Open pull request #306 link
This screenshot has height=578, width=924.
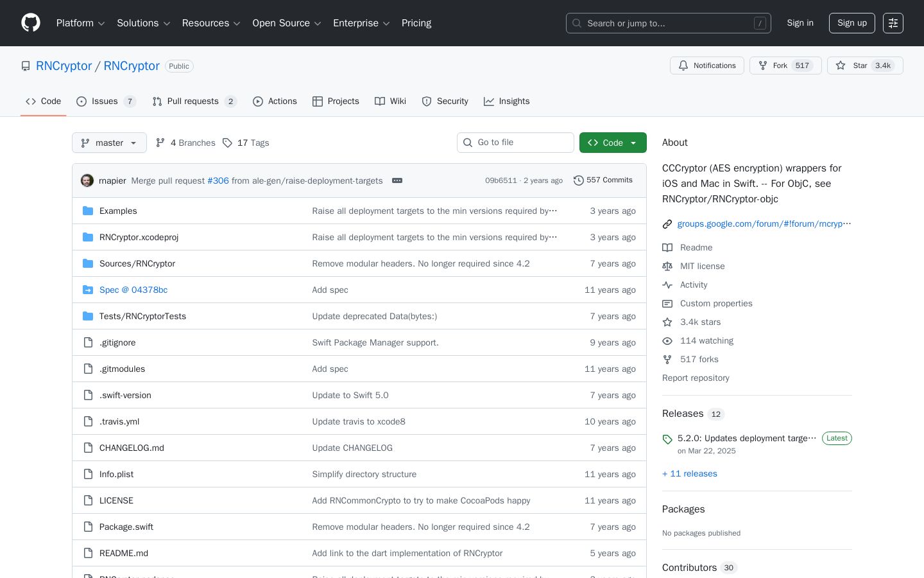[x=218, y=180]
